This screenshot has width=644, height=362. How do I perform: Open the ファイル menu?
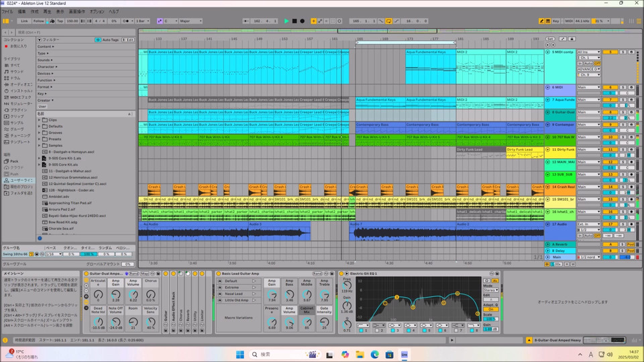(7, 11)
